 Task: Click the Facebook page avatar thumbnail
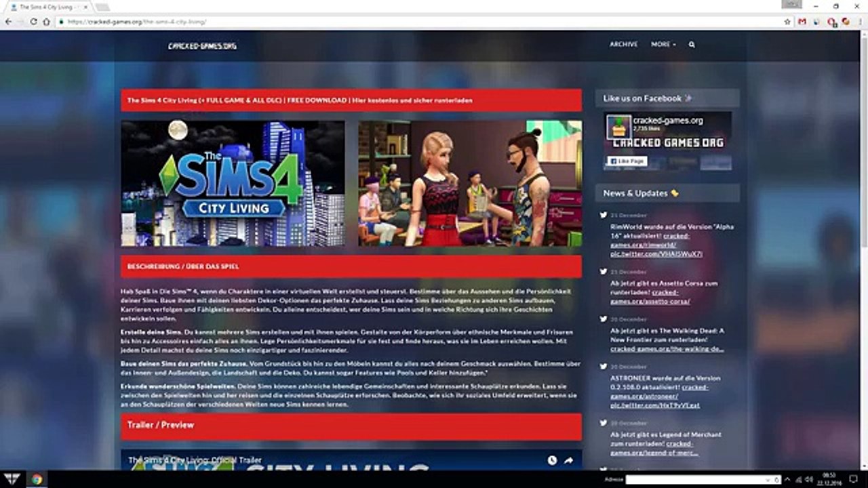pos(618,127)
